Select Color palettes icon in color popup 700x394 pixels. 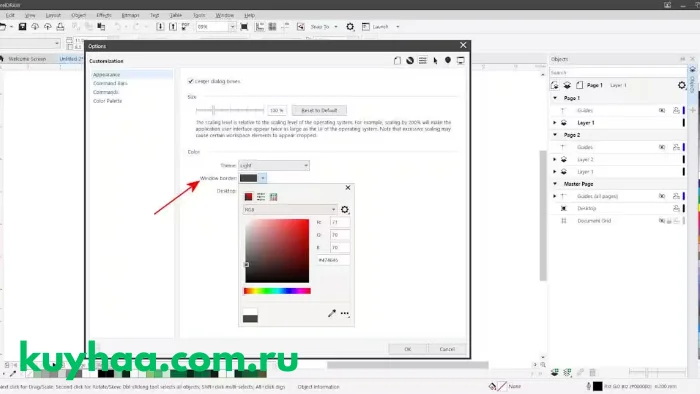(274, 197)
